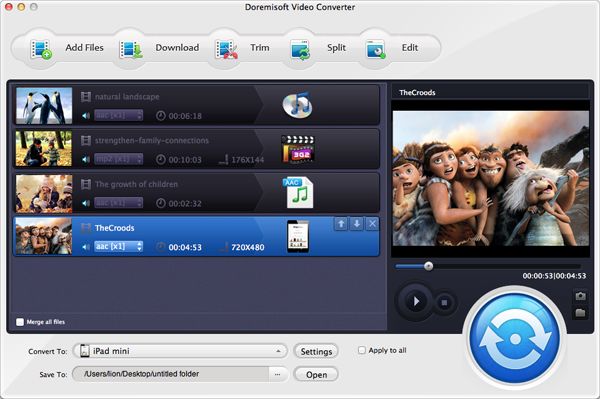This screenshot has height=399, width=600.
Task: Click the TheCroods preview title
Action: click(x=417, y=93)
